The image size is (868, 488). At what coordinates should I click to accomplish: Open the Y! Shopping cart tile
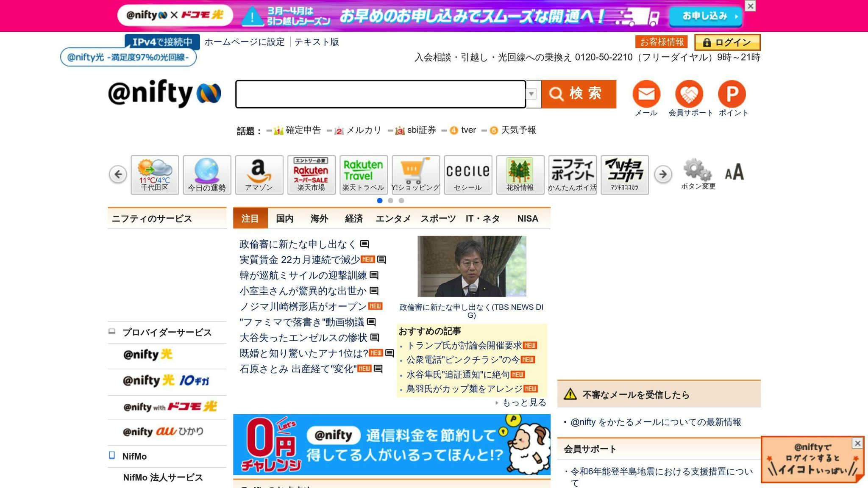pyautogui.click(x=416, y=175)
